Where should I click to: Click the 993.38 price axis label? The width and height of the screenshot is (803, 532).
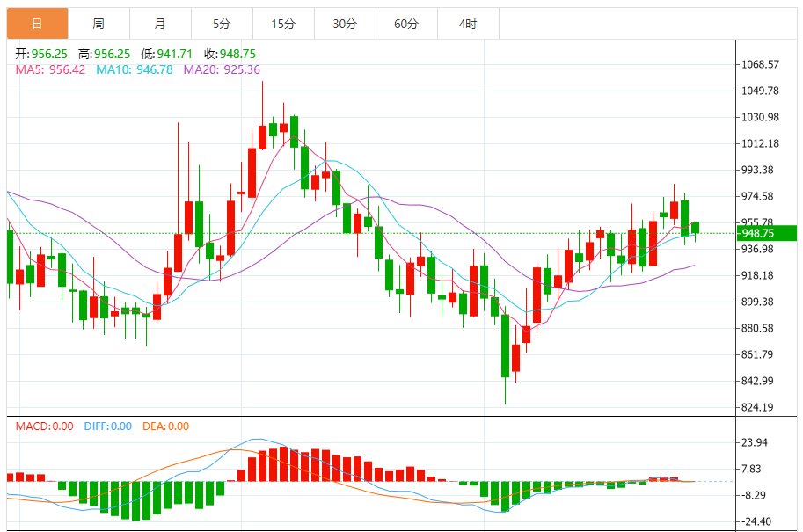(757, 170)
